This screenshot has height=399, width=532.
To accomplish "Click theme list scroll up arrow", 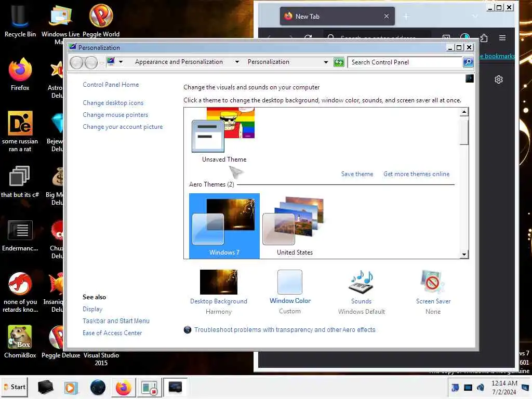I will (x=464, y=112).
